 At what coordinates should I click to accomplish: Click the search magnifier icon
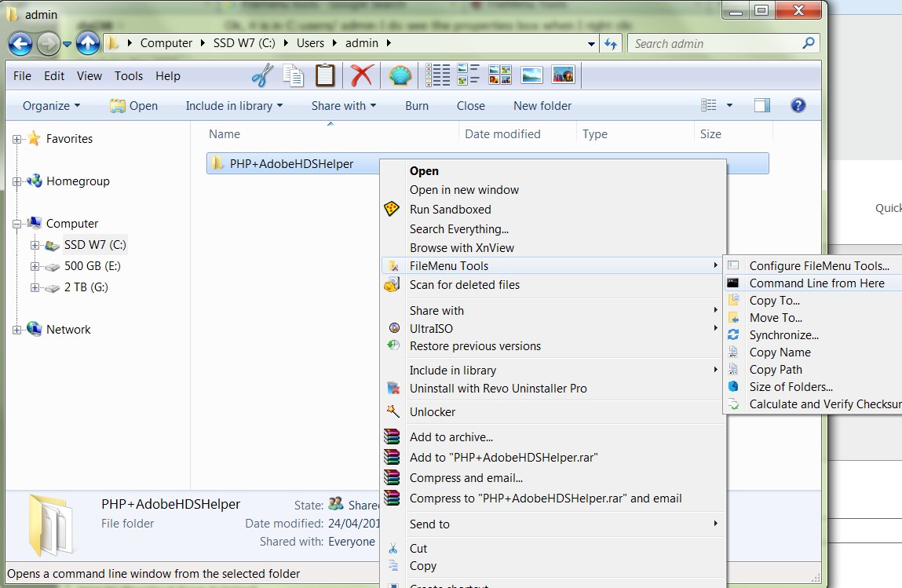809,43
